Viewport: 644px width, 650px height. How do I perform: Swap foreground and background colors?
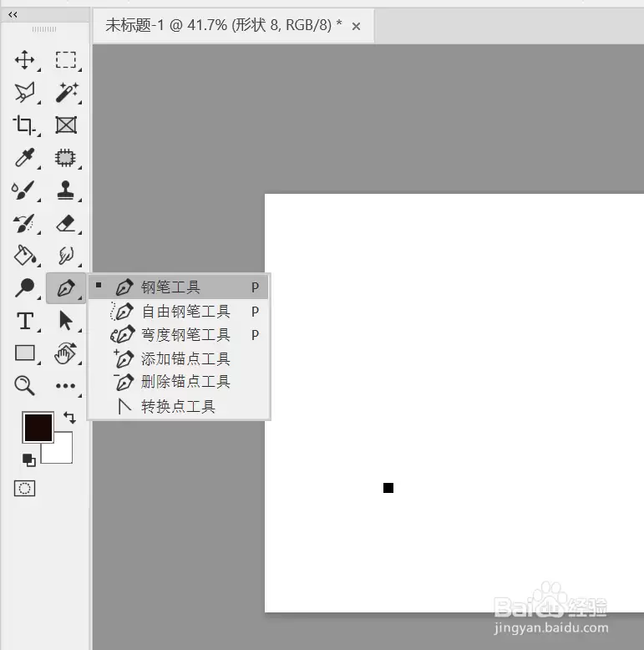coord(69,417)
